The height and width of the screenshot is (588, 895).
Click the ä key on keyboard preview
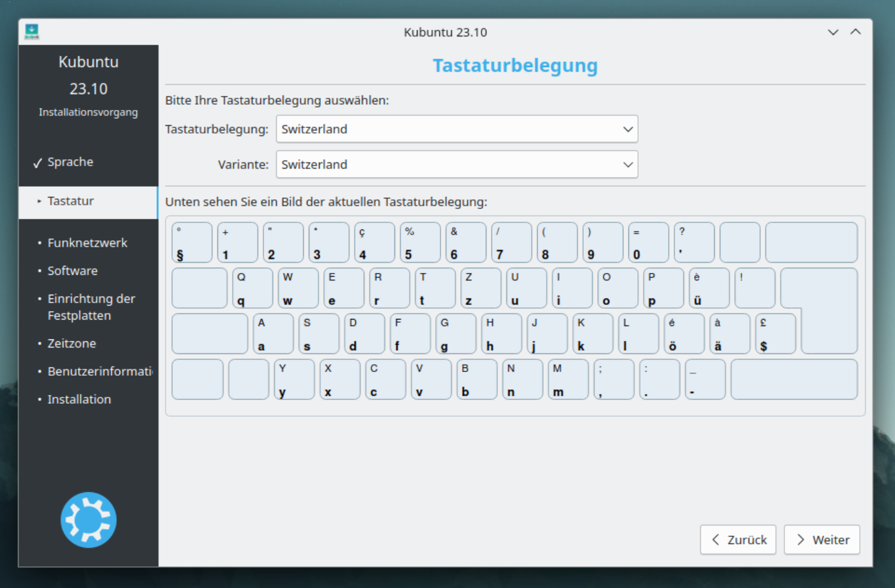pos(729,334)
